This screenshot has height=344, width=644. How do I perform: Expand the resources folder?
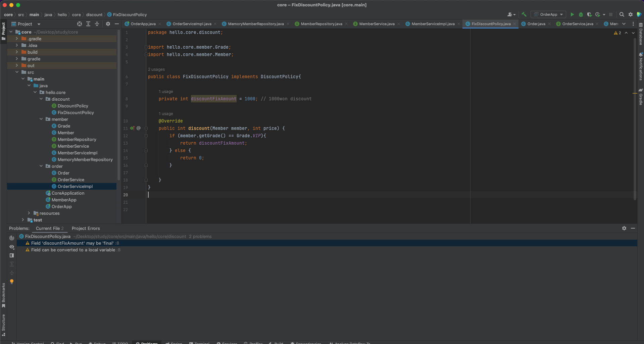point(29,213)
